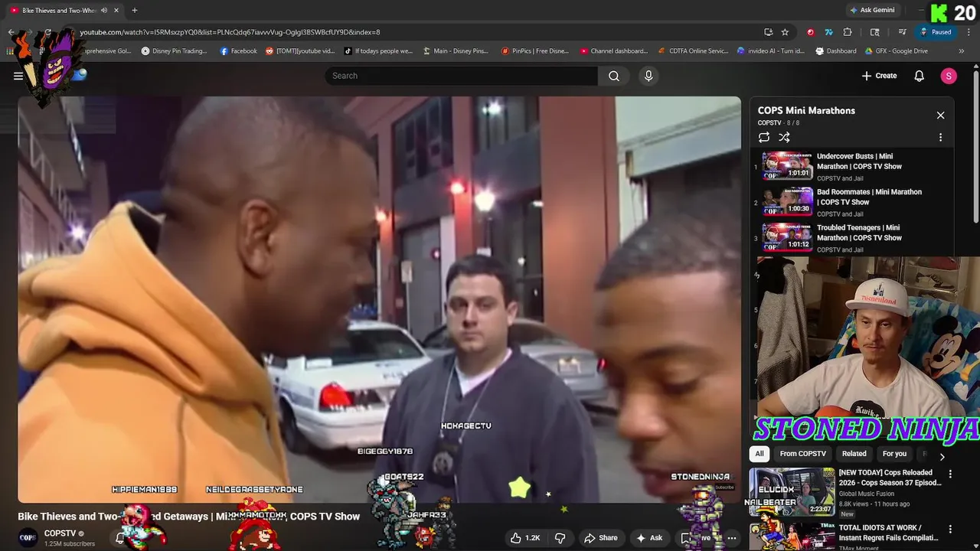Open the GFX - Google Drive bookmark
980x551 pixels.
897,51
